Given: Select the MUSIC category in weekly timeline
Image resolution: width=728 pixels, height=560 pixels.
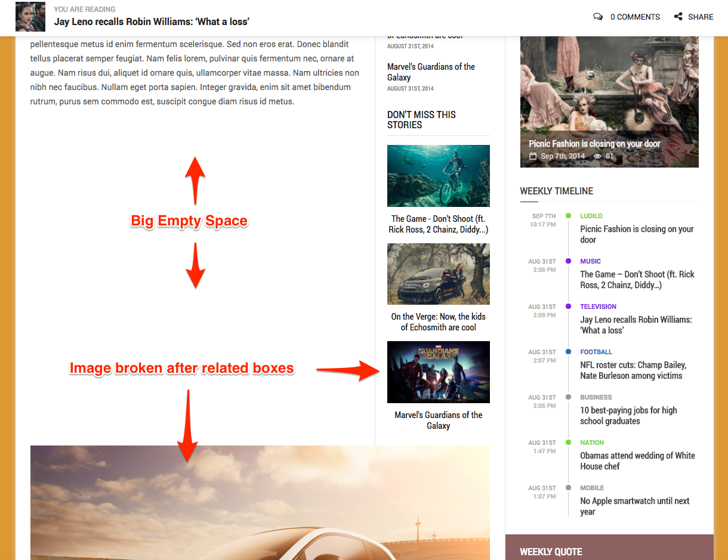Looking at the screenshot, I should tap(591, 261).
